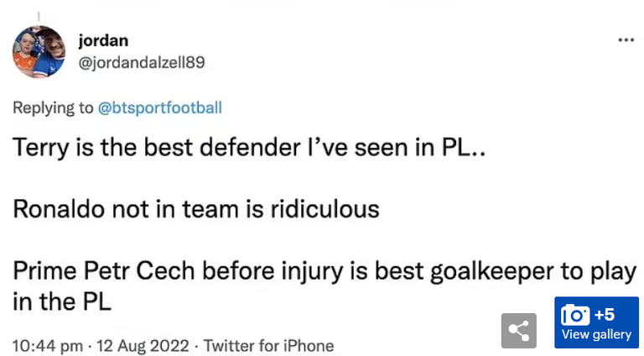Click the 'Ronaldo not in team' sentence
This screenshot has width=644, height=356.
196,207
